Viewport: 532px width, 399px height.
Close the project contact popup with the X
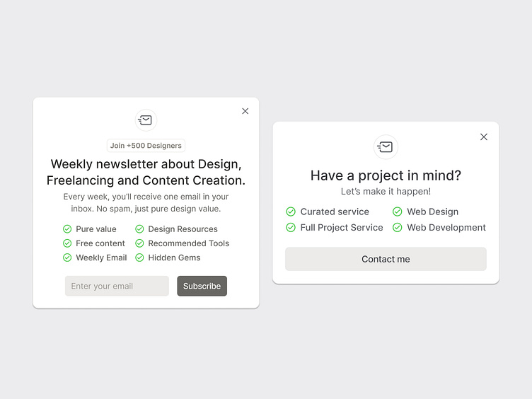tap(484, 137)
